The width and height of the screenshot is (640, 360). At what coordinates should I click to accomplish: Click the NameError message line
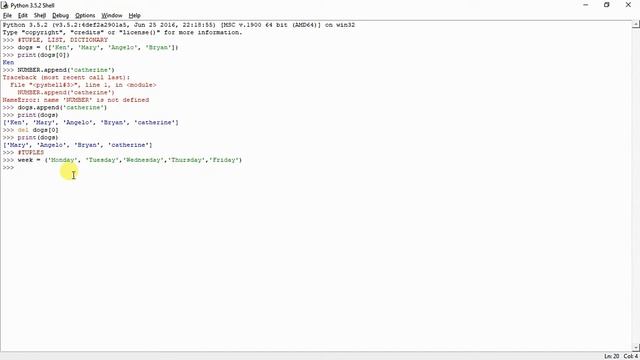click(x=76, y=100)
